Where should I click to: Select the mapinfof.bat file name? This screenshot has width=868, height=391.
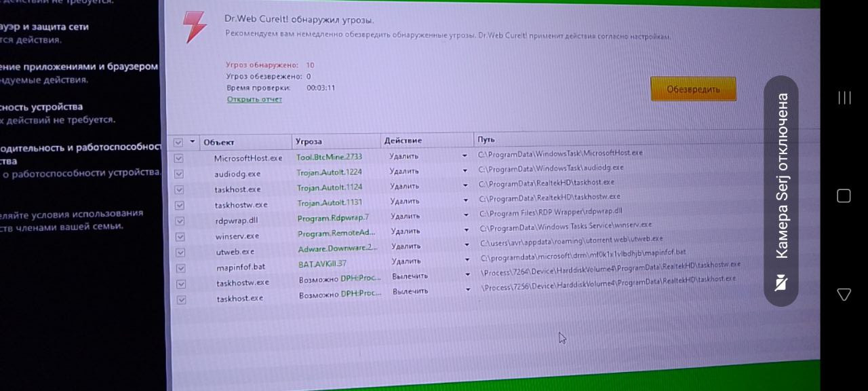[241, 267]
